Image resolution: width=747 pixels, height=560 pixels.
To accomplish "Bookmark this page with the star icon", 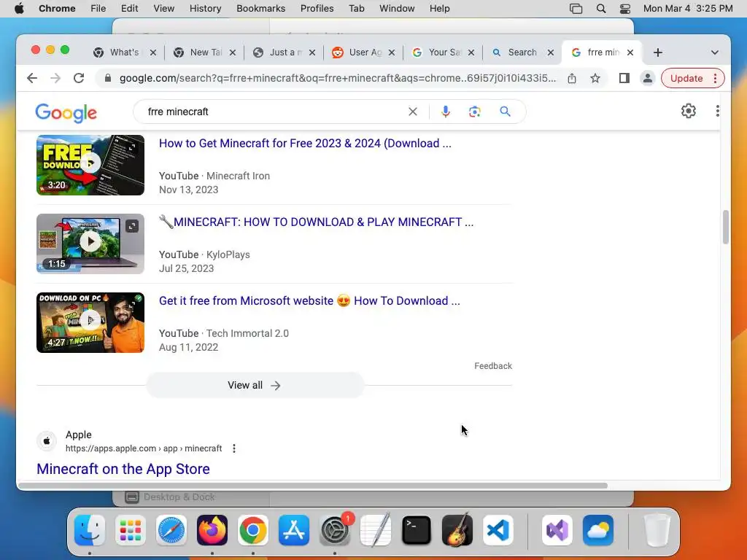I will [x=595, y=78].
